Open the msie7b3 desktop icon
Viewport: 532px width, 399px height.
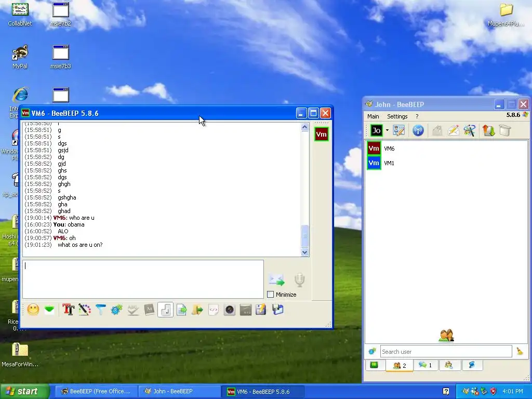61,57
